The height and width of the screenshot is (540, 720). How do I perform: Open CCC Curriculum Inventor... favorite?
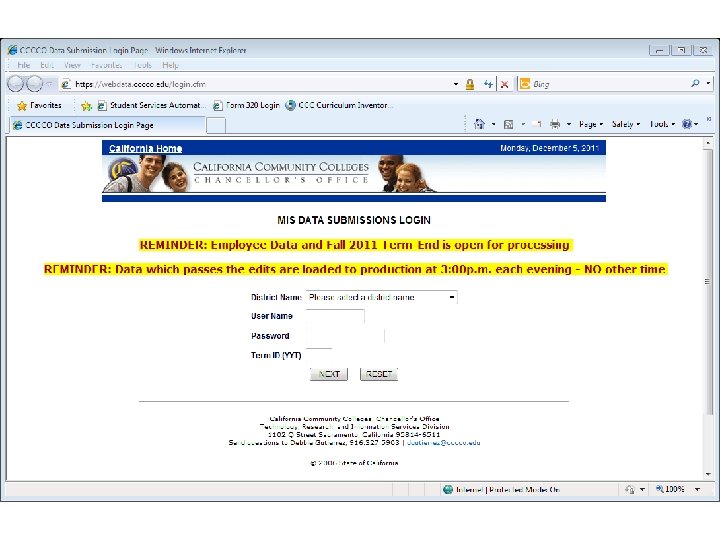(x=339, y=106)
